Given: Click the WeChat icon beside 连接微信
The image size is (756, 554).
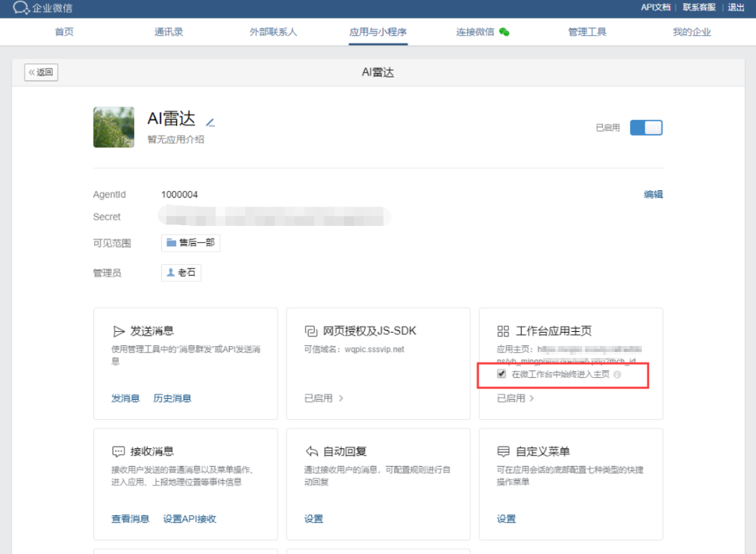Looking at the screenshot, I should [x=504, y=32].
